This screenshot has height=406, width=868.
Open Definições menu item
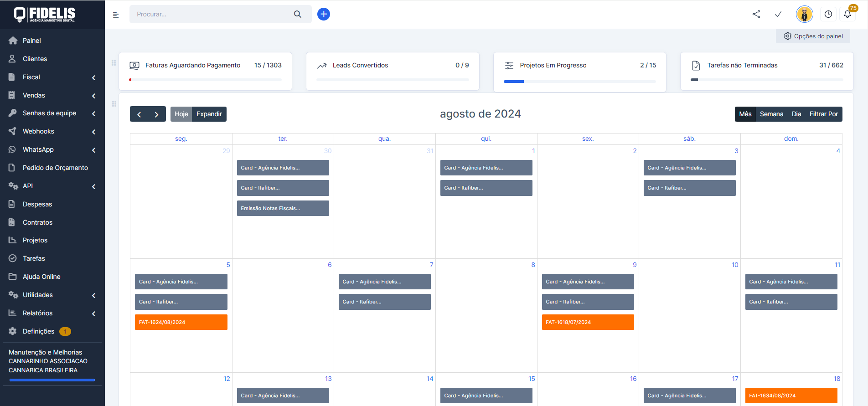[x=52, y=331]
